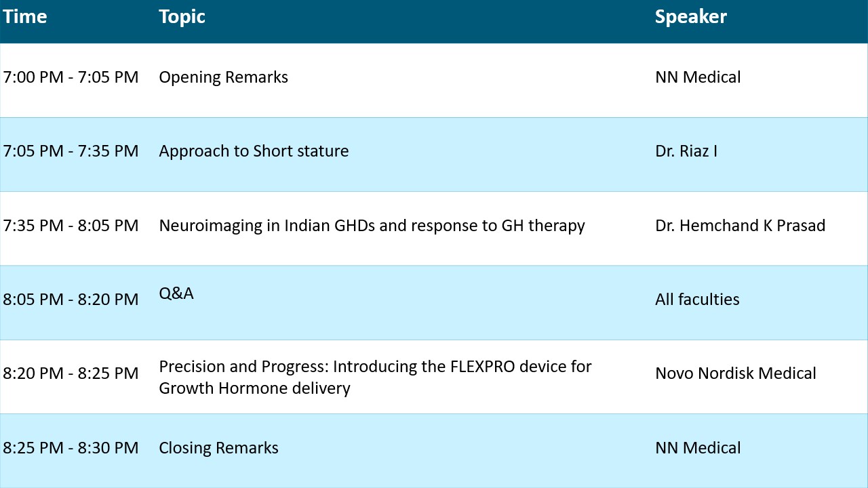
Task: Select the Time column header
Action: point(25,17)
